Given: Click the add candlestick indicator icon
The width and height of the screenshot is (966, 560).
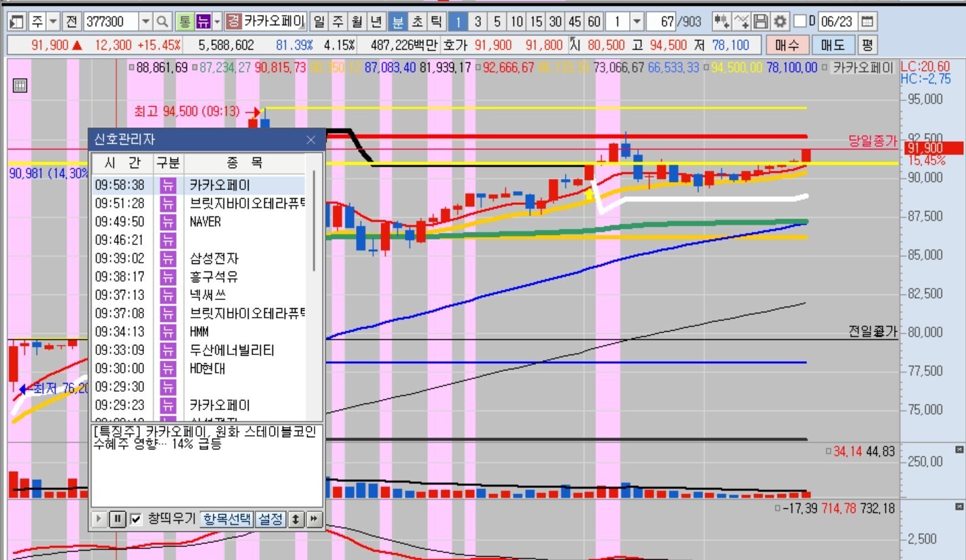Looking at the screenshot, I should 721,22.
